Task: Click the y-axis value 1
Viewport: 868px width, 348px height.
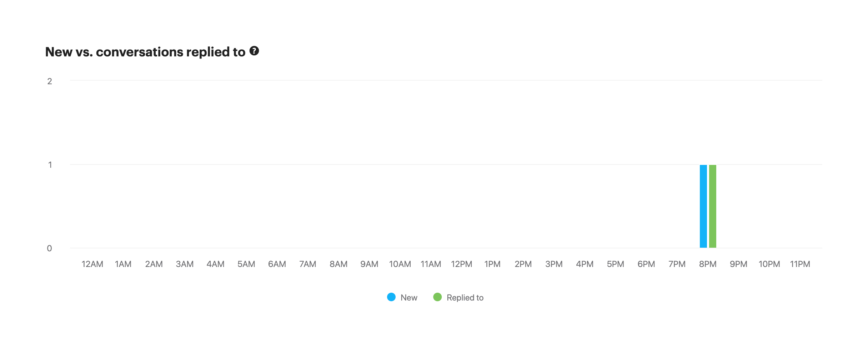Action: (50, 165)
